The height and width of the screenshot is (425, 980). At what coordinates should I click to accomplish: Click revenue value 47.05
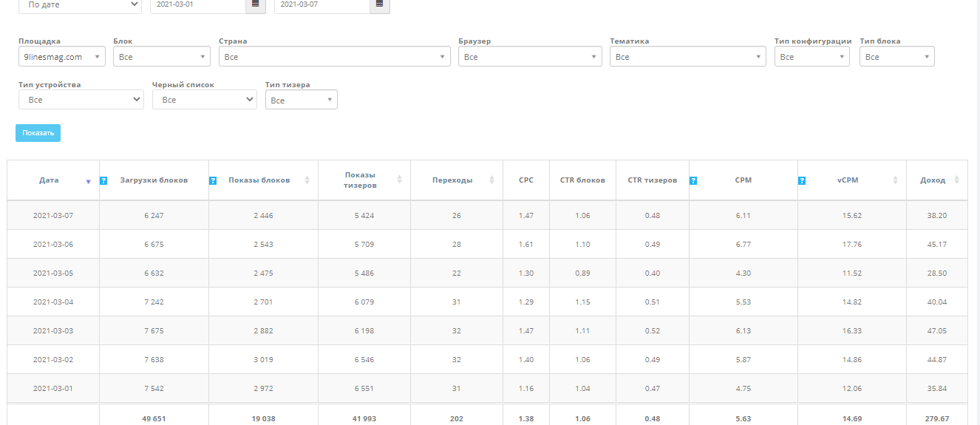tap(936, 331)
